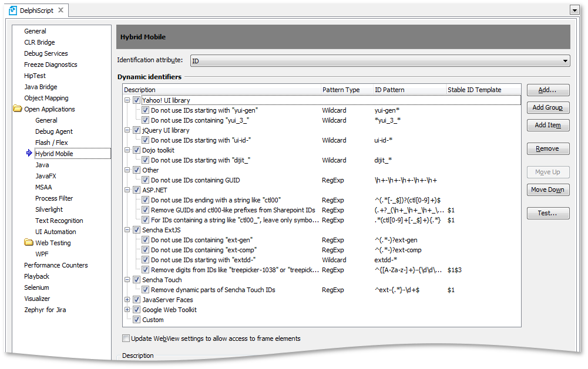Image resolution: width=588 pixels, height=369 pixels.
Task: Uncheck the Yahoo! UI library group checkbox
Action: (137, 100)
